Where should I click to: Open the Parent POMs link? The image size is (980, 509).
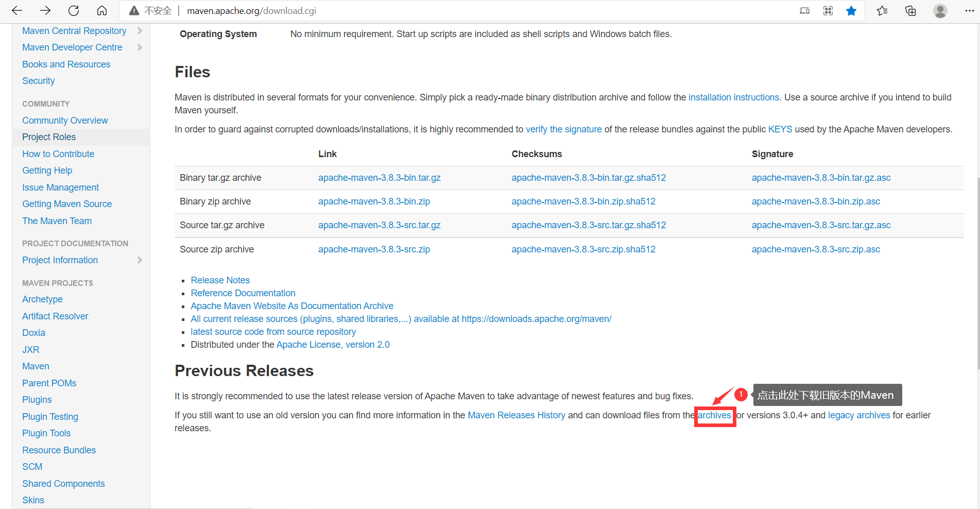click(49, 383)
